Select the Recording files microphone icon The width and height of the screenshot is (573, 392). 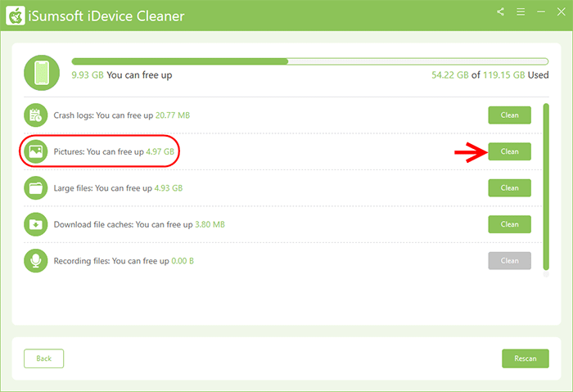[36, 260]
